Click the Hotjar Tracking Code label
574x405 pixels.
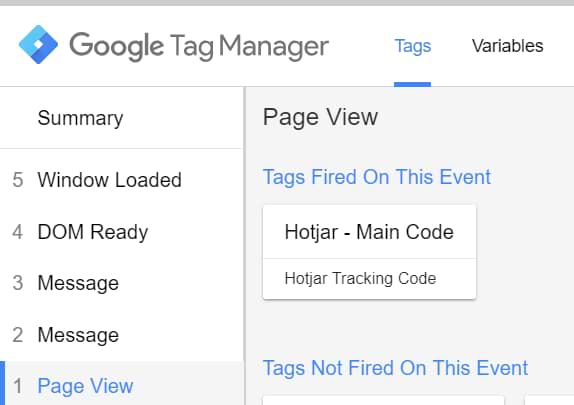(360, 278)
